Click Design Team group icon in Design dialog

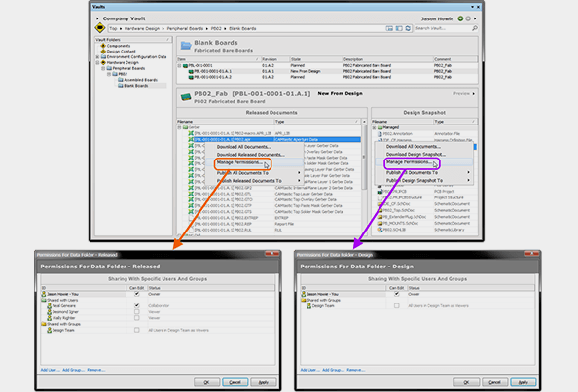tap(308, 305)
